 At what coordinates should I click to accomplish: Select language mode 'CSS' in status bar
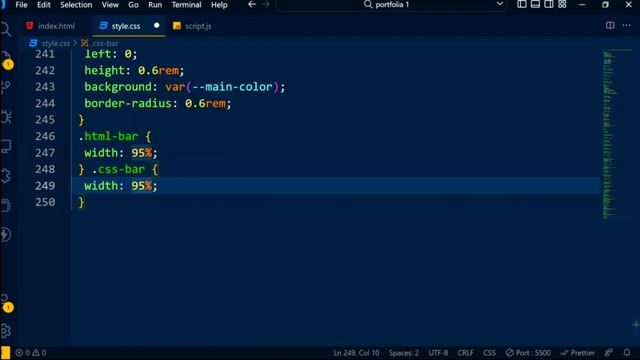click(x=489, y=353)
